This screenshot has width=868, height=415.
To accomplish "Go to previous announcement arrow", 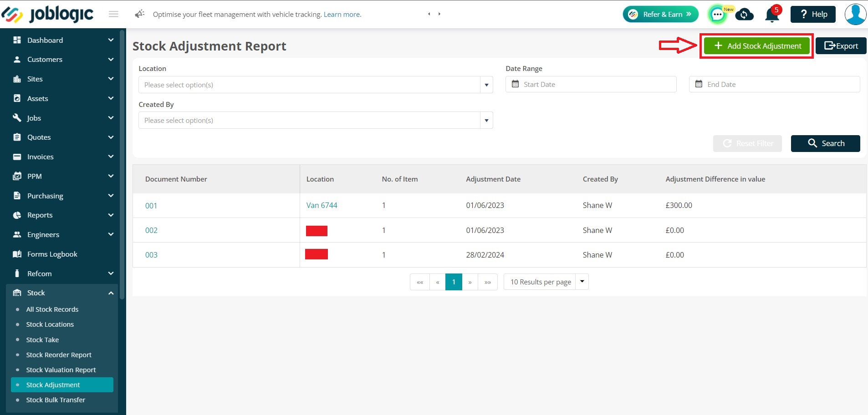I will tap(429, 14).
